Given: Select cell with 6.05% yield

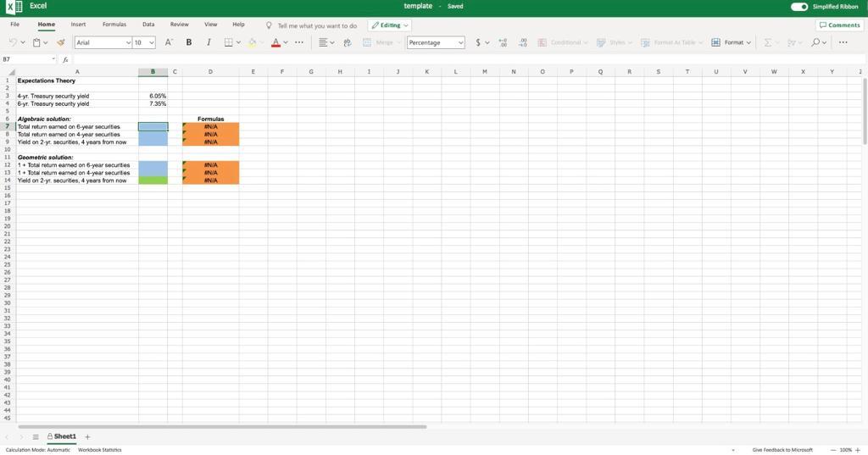Looking at the screenshot, I should coord(153,96).
